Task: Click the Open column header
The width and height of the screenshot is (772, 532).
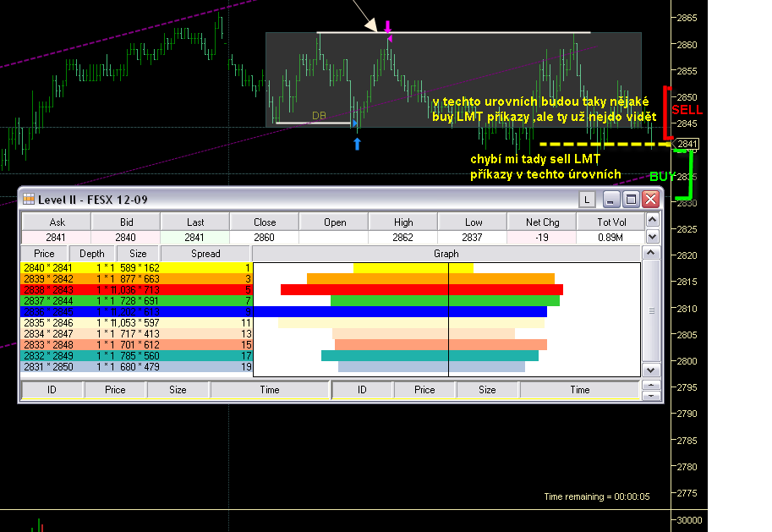Action: (x=334, y=222)
